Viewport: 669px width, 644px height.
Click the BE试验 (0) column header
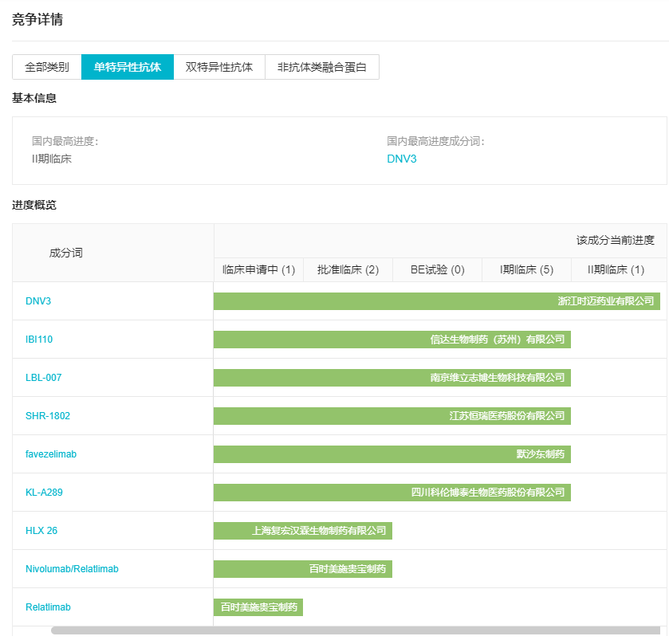[x=437, y=269]
